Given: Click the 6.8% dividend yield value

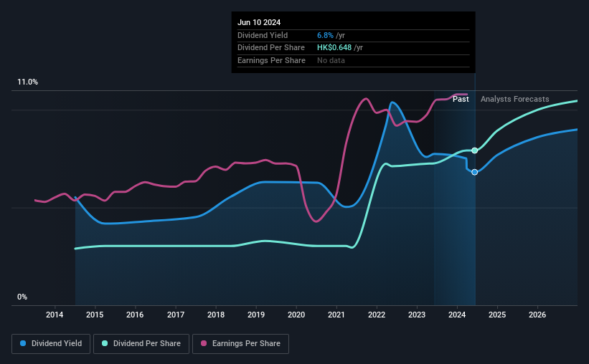Looking at the screenshot, I should (x=325, y=35).
